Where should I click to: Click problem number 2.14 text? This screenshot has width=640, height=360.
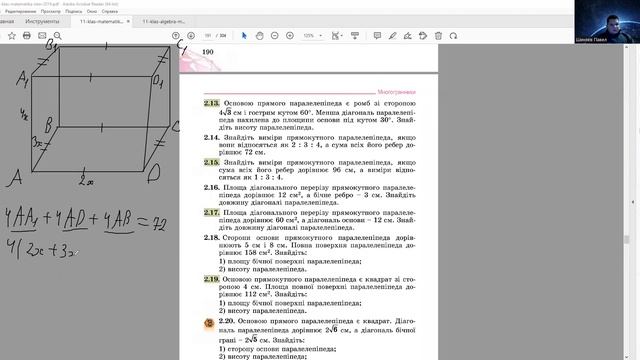click(x=212, y=138)
